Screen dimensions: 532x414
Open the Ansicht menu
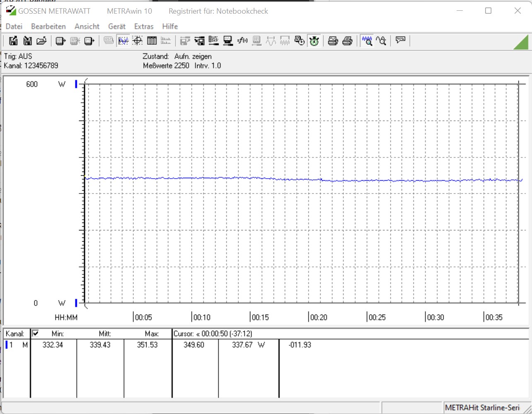pos(87,26)
